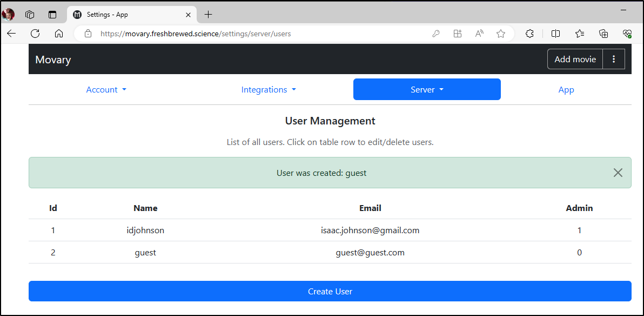Expand the Server dropdown tab

pyautogui.click(x=427, y=89)
